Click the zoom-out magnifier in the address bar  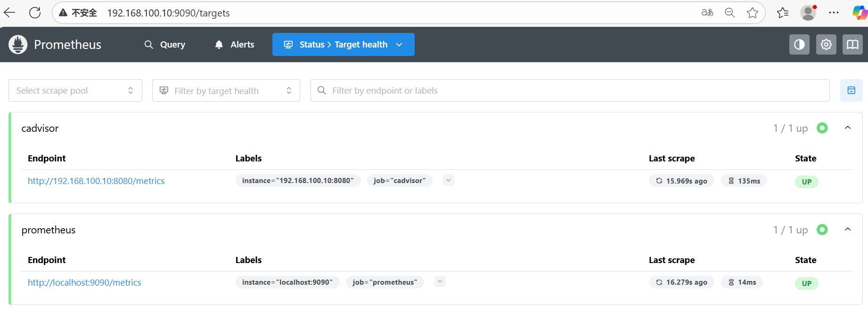pyautogui.click(x=730, y=13)
